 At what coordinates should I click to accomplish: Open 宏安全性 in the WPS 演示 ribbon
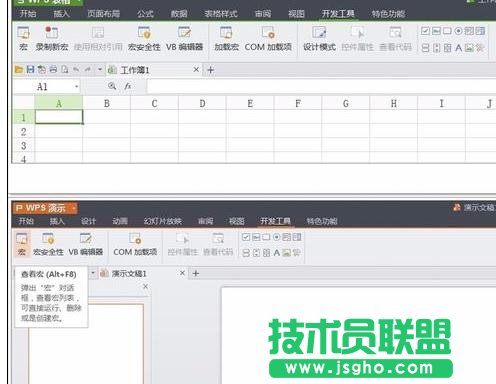[48, 244]
